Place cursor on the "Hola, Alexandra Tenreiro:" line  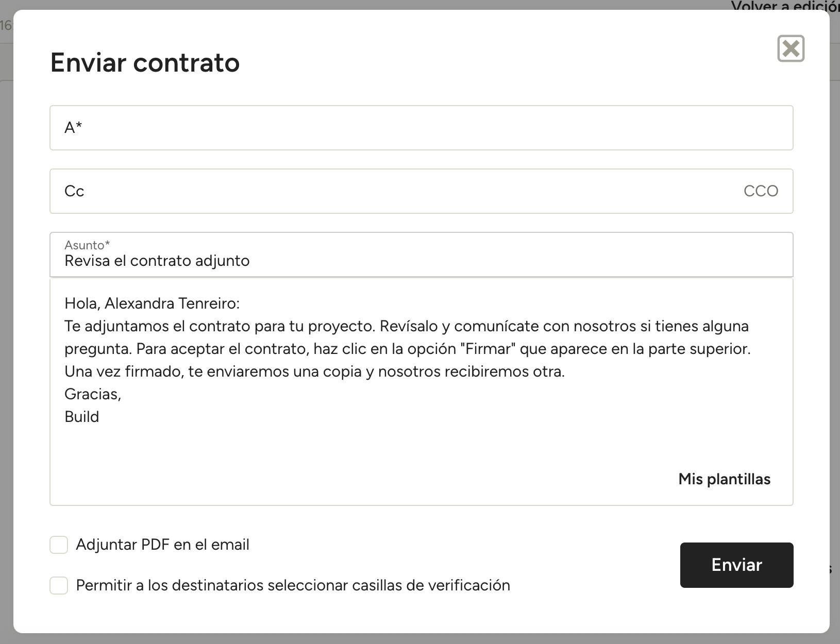click(x=152, y=303)
